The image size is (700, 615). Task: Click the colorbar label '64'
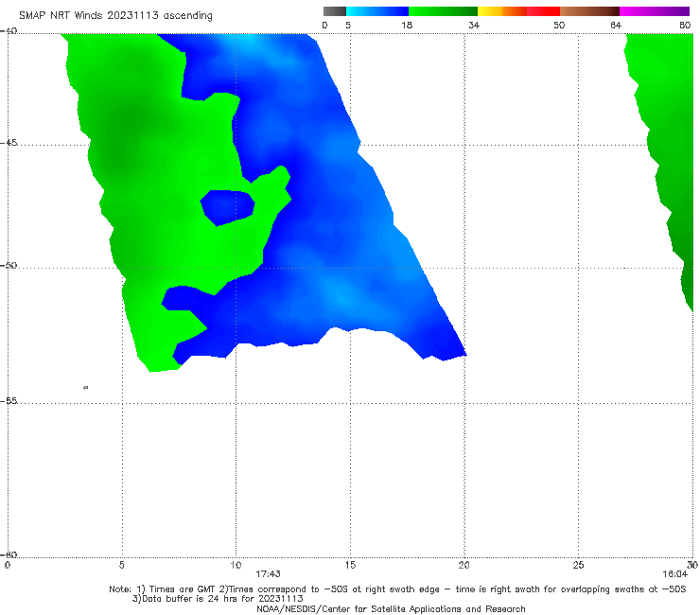click(x=616, y=26)
